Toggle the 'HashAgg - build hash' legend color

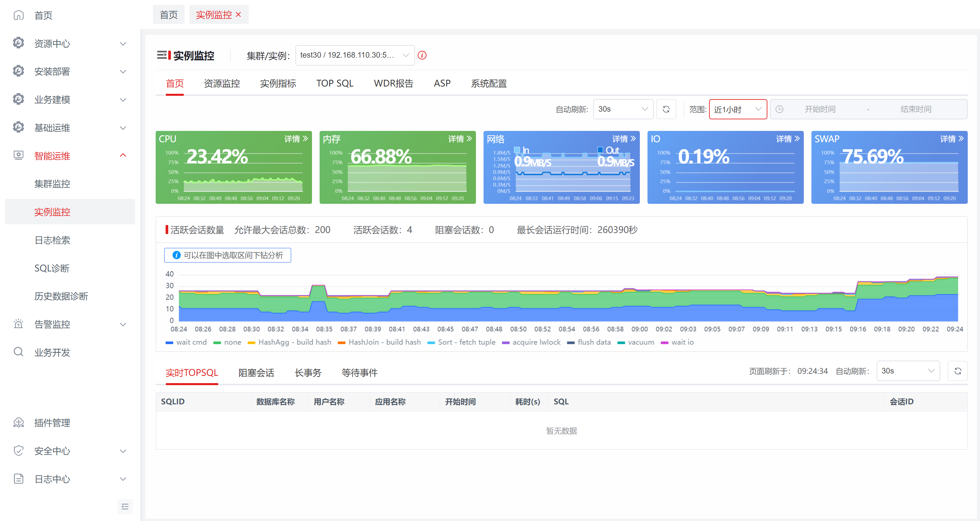251,342
